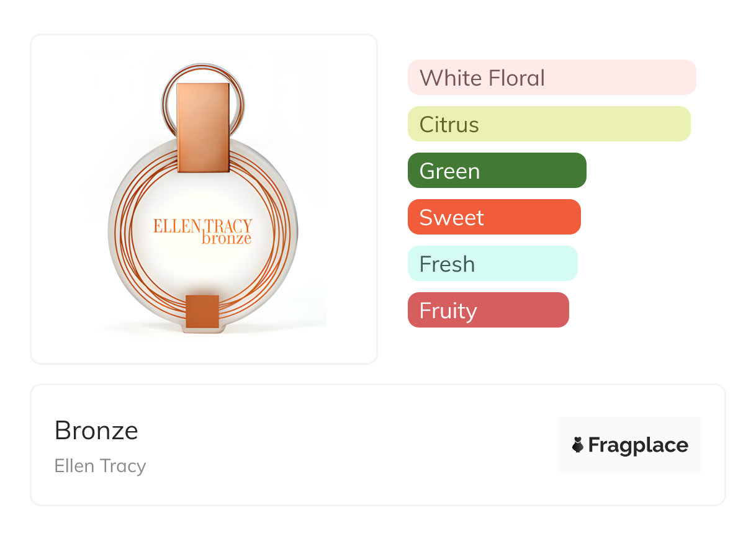The height and width of the screenshot is (536, 756).
Task: Click the Fragplace flower logo icon
Action: (x=578, y=445)
